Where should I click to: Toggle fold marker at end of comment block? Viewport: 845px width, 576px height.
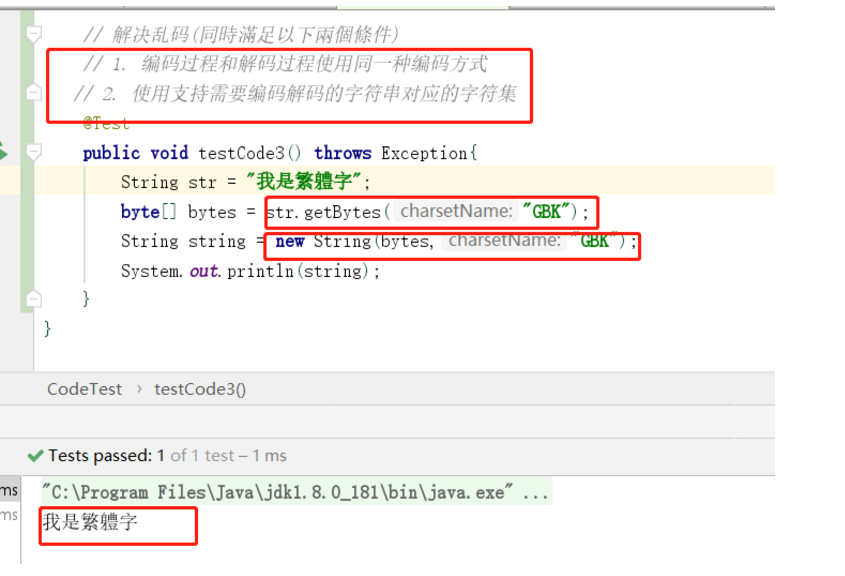(33, 93)
